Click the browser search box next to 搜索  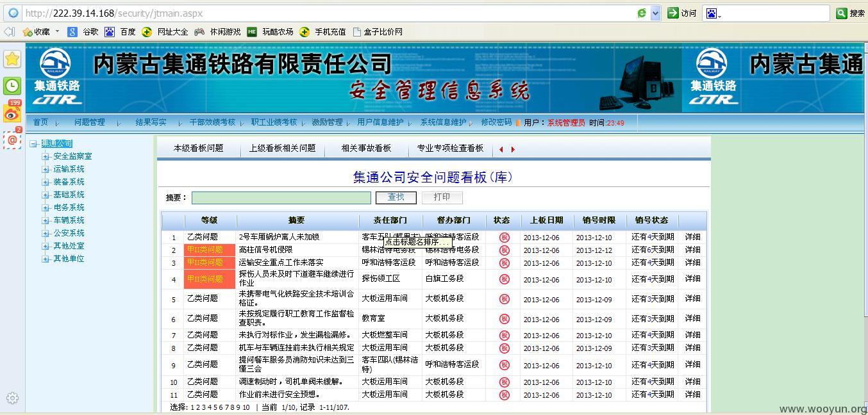[776, 13]
